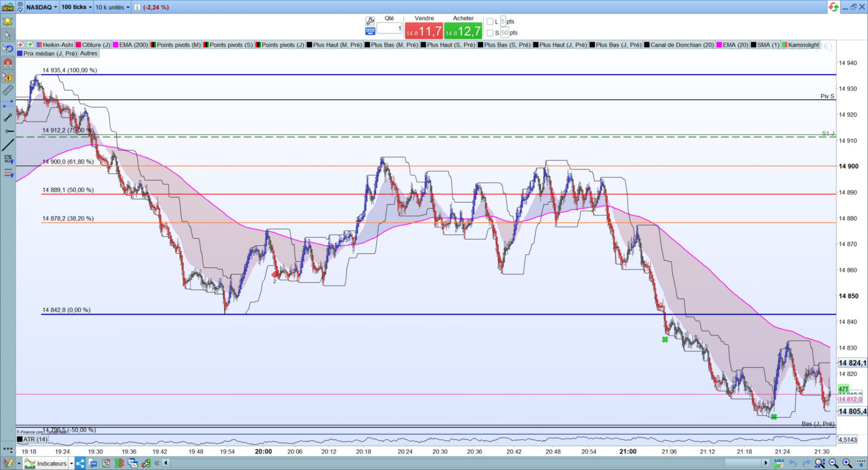This screenshot has width=868, height=470.
Task: Open the Clôture (J) indicator tab
Action: (93, 45)
